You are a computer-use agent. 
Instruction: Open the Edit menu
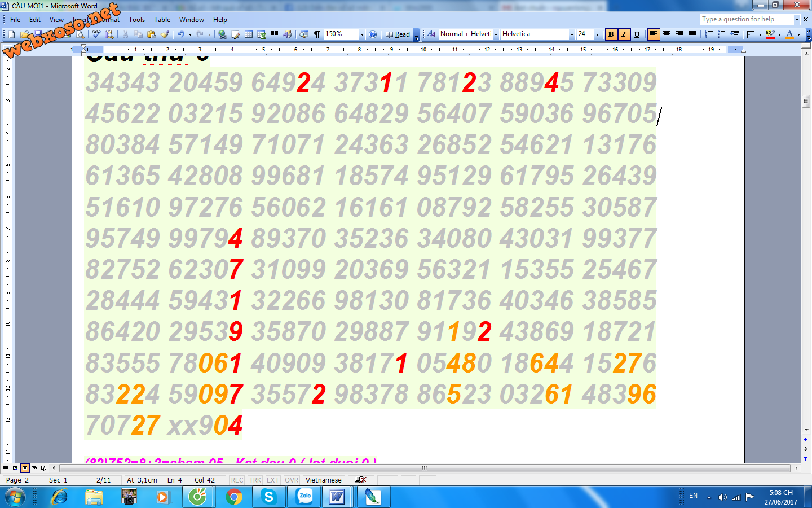pyautogui.click(x=35, y=20)
